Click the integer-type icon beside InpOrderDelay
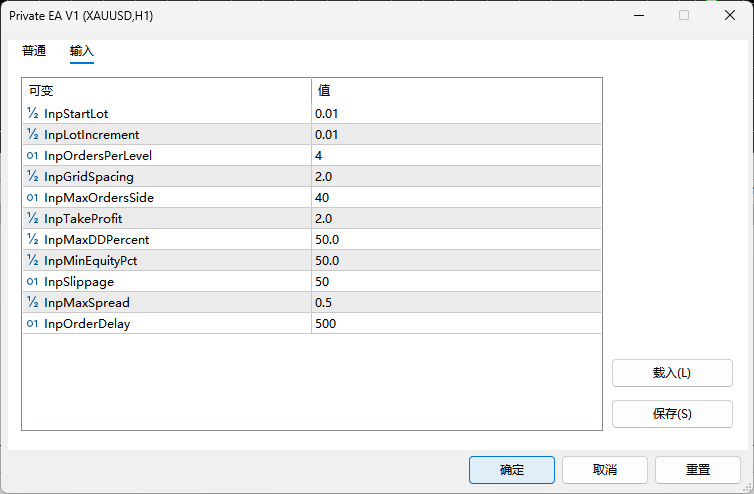The height and width of the screenshot is (494, 754). (x=32, y=323)
